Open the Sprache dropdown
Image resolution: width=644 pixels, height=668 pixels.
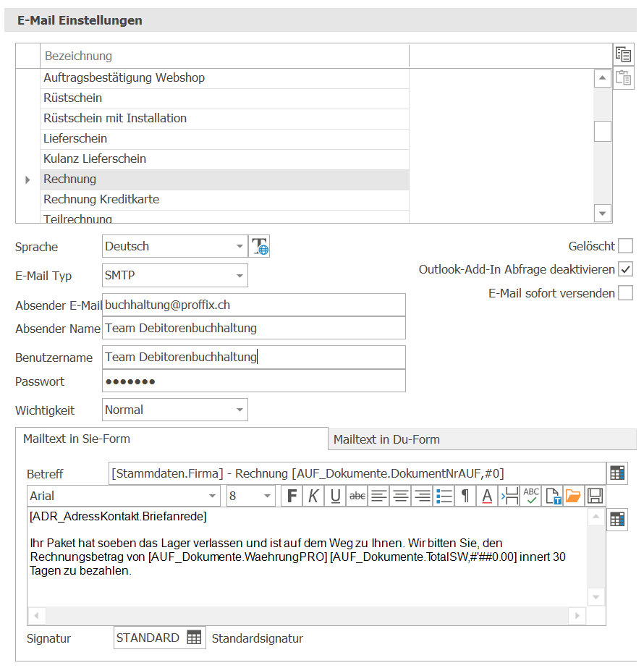tap(240, 246)
